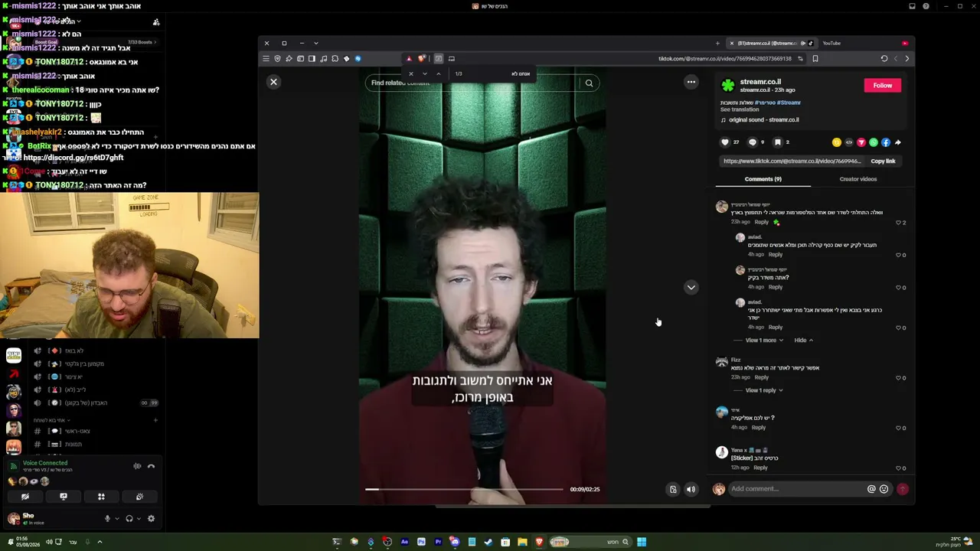The width and height of the screenshot is (980, 551).
Task: Start an activity in Discord
Action: [x=101, y=497]
